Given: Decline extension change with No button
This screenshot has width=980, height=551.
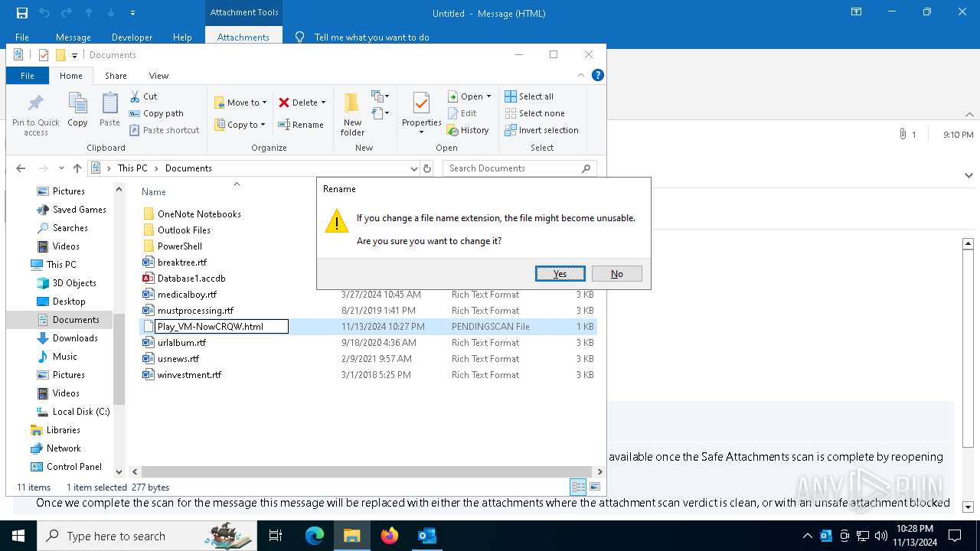Looking at the screenshot, I should coord(616,274).
